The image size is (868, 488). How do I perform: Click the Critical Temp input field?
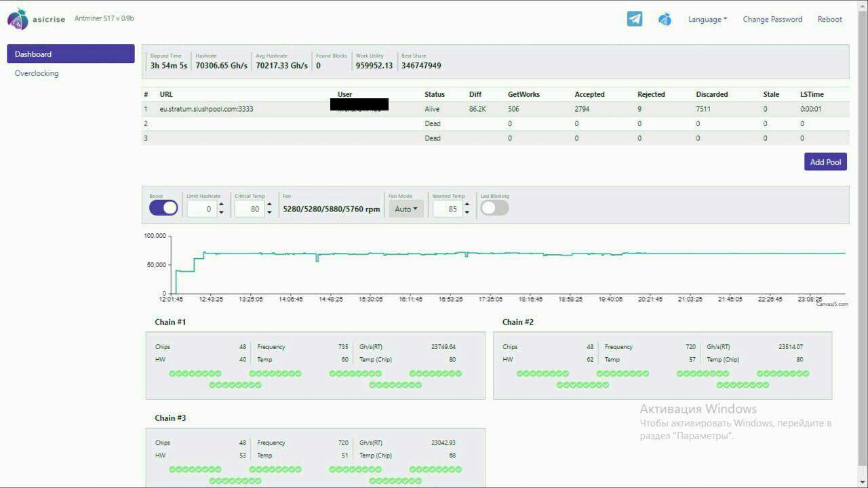click(249, 209)
